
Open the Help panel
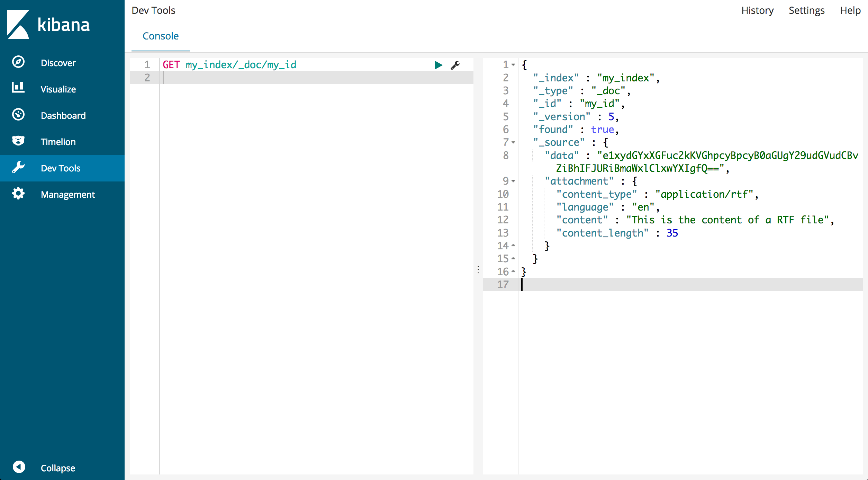(850, 10)
